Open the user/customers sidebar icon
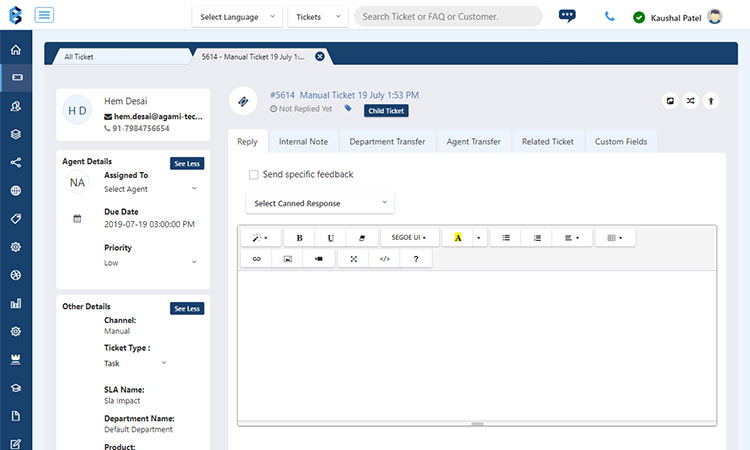The width and height of the screenshot is (750, 450). click(x=16, y=106)
